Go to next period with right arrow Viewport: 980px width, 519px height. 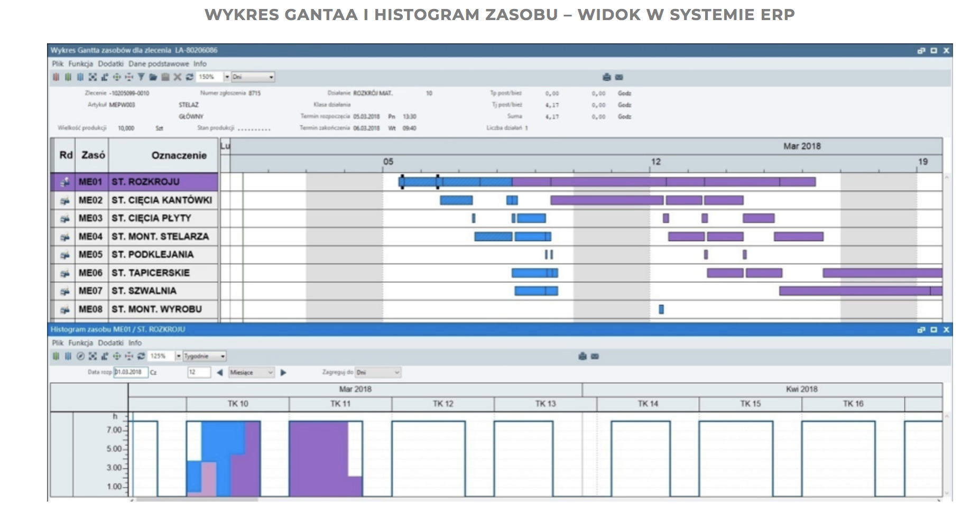[283, 373]
